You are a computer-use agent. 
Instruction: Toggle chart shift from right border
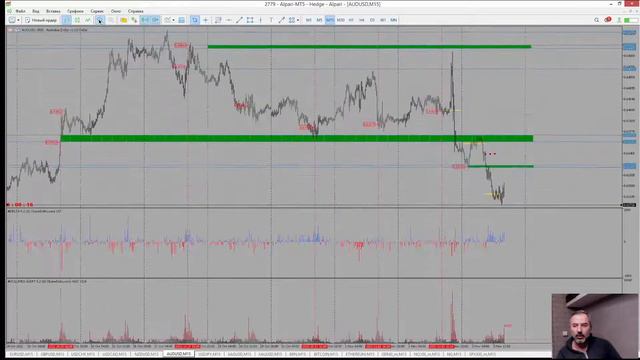tap(145, 20)
